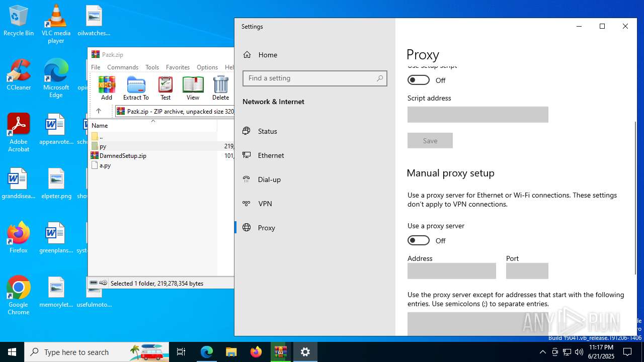Screen dimensions: 644x362
Task: Open VLC media player desktop icon
Action: (56, 24)
